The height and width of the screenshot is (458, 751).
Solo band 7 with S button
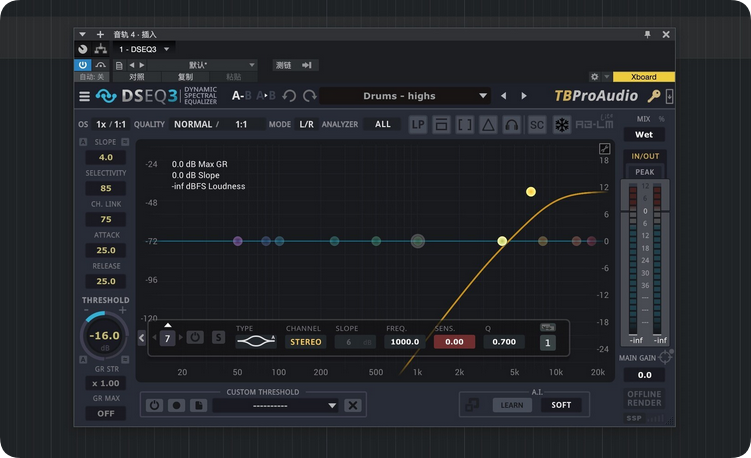(x=218, y=337)
